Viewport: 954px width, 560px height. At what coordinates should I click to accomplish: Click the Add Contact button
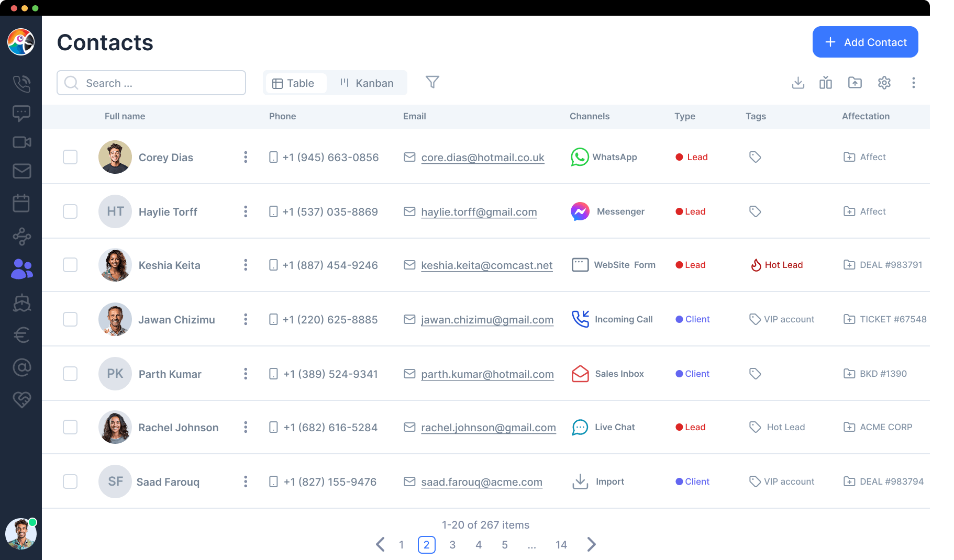(x=865, y=42)
